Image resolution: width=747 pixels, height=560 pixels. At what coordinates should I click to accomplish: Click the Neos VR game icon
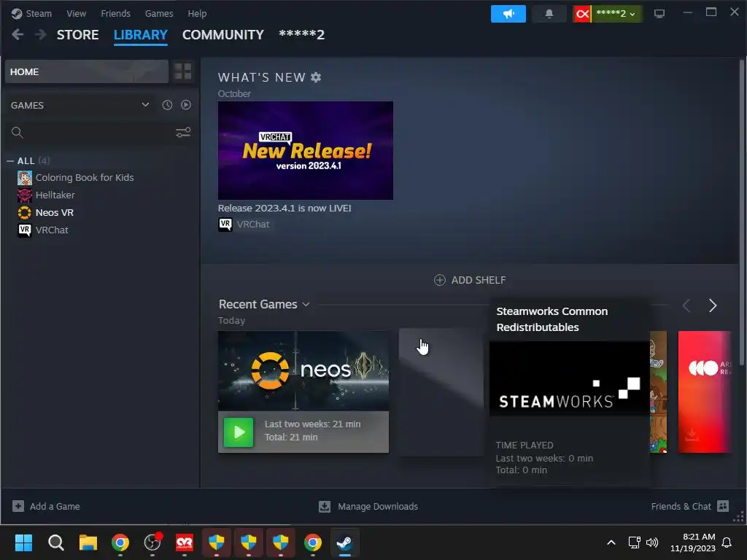coord(25,212)
